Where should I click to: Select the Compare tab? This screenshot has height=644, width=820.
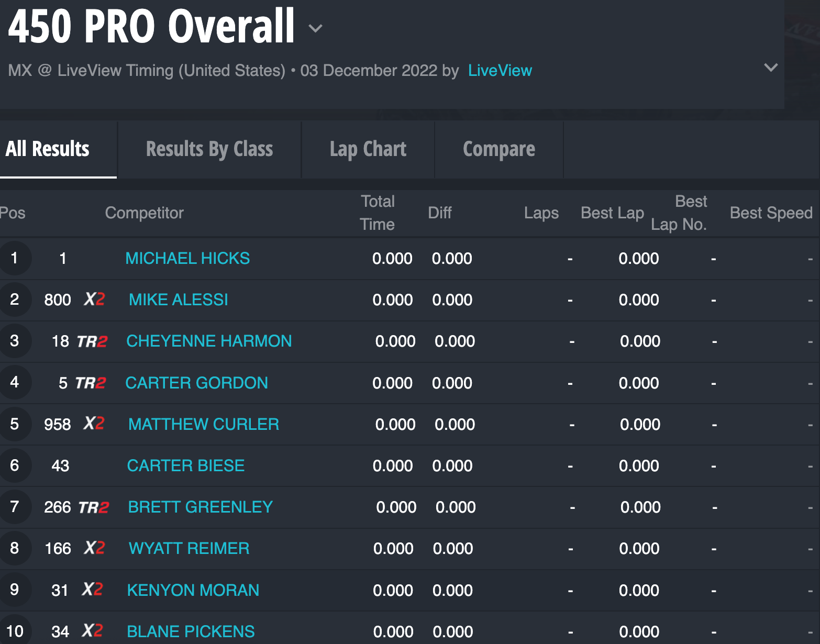[x=498, y=149]
